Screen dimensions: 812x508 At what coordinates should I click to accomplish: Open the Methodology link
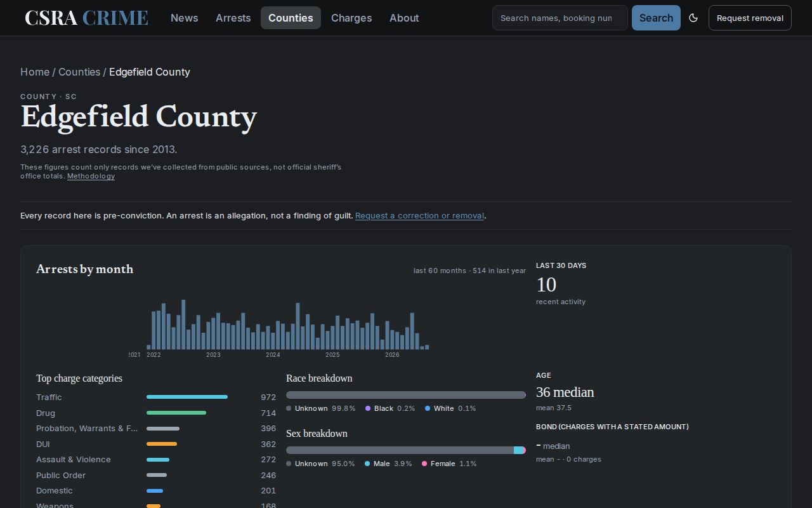tap(91, 176)
